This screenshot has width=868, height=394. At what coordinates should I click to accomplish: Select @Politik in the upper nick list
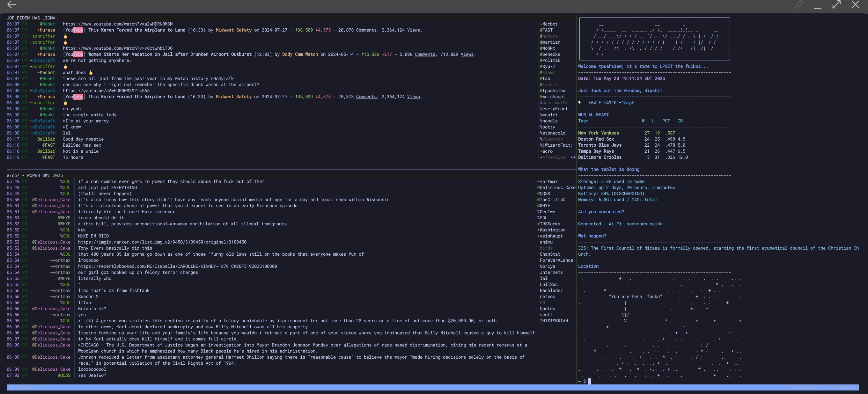point(550,60)
